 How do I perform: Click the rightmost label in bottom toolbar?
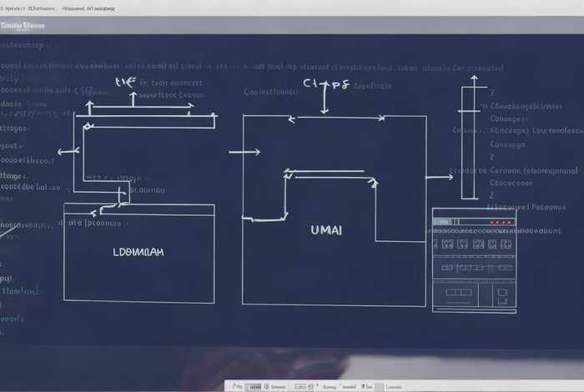tap(394, 387)
